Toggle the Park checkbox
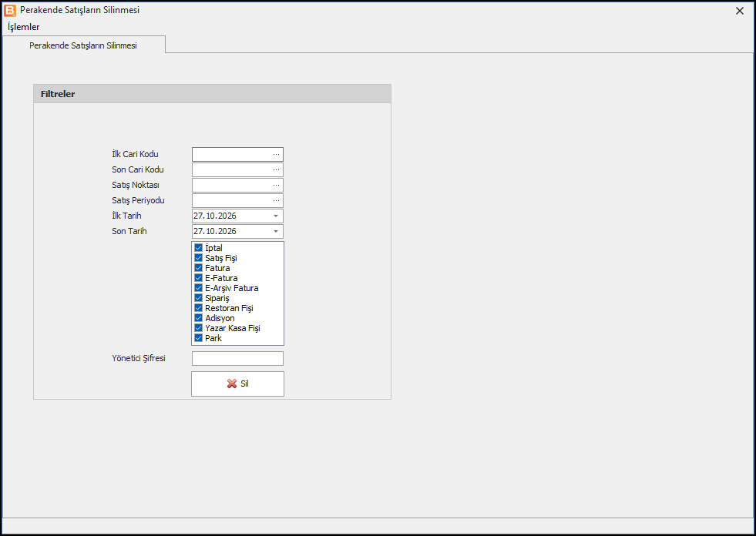Screen dimensions: 756x536 [x=198, y=338]
